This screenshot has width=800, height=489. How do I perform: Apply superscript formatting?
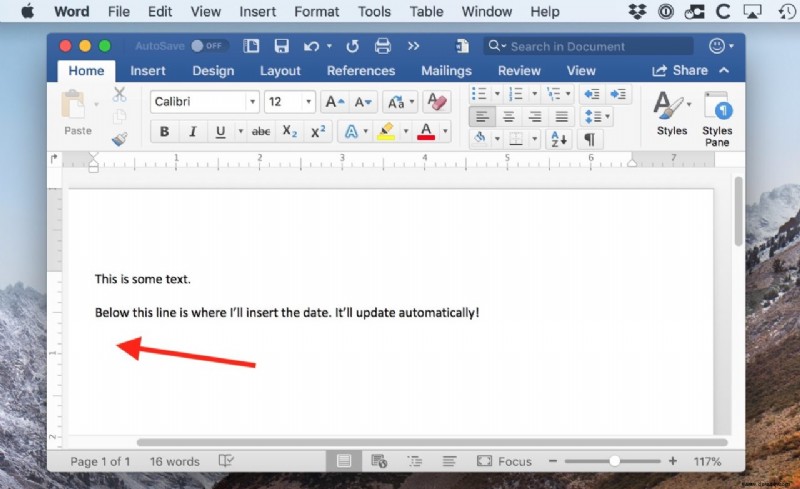(318, 132)
